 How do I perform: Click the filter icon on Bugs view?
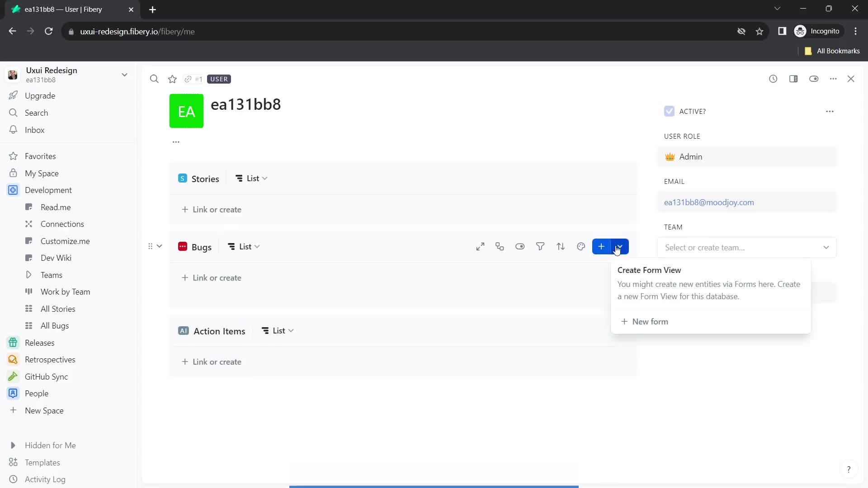pos(541,247)
